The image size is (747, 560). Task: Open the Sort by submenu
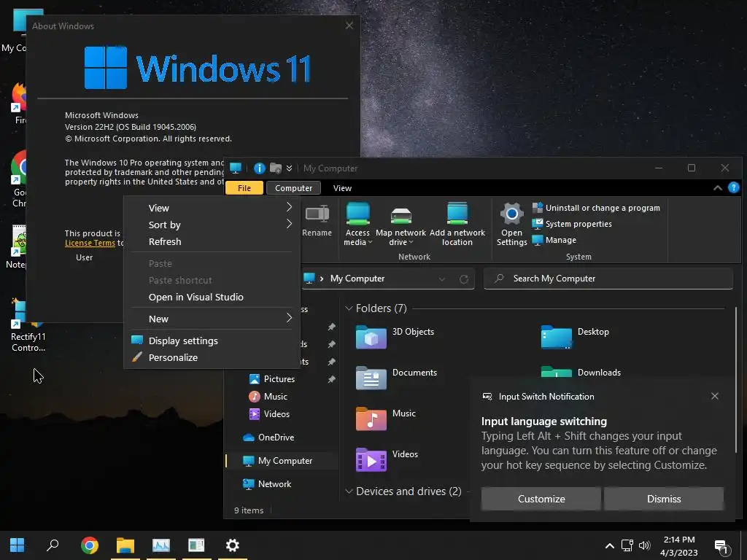pos(212,225)
